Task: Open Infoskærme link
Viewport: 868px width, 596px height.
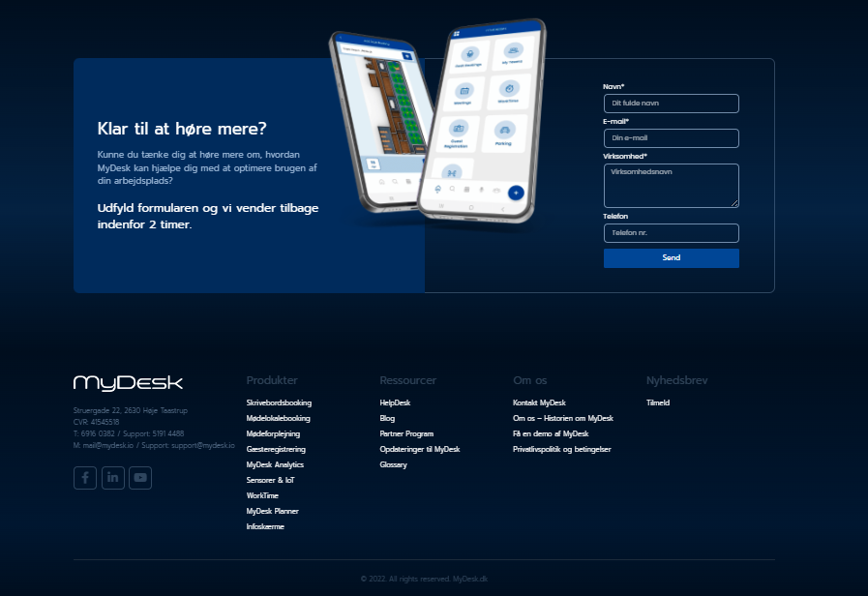Action: point(265,527)
